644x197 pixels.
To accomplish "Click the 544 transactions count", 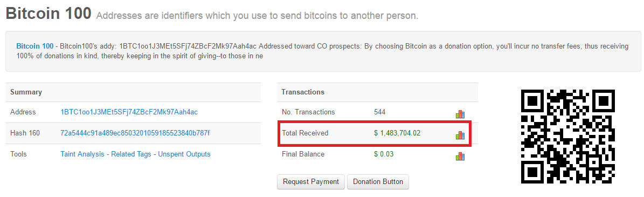I will 380,112.
